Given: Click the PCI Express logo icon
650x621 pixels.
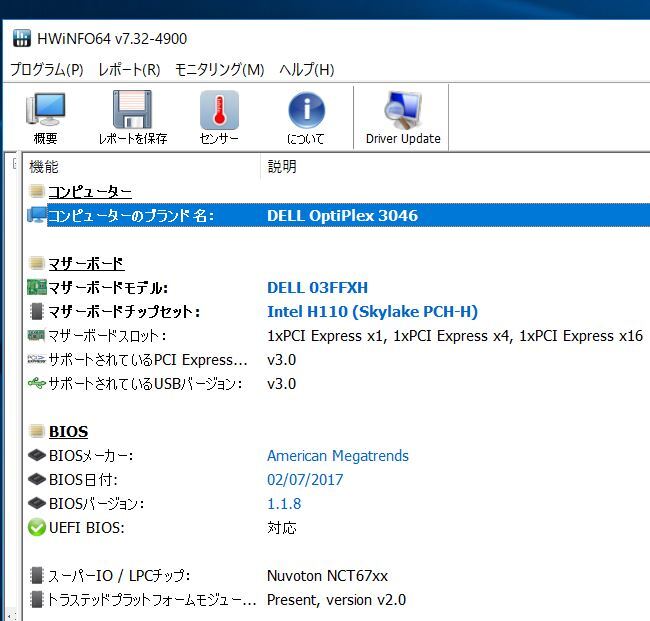Looking at the screenshot, I should click(x=36, y=359).
